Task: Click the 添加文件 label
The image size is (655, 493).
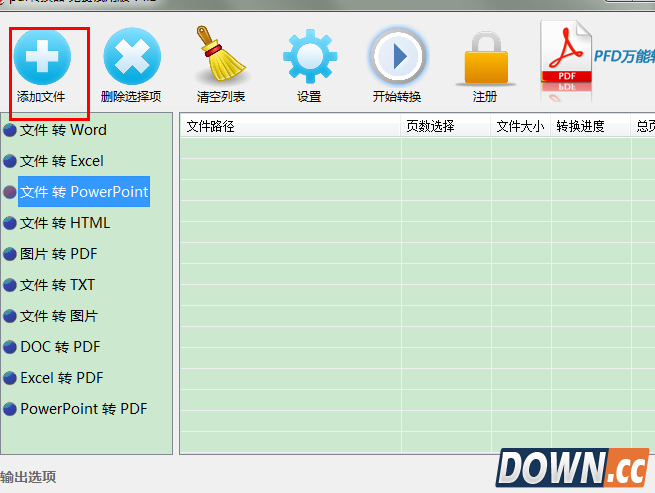Action: tap(41, 97)
